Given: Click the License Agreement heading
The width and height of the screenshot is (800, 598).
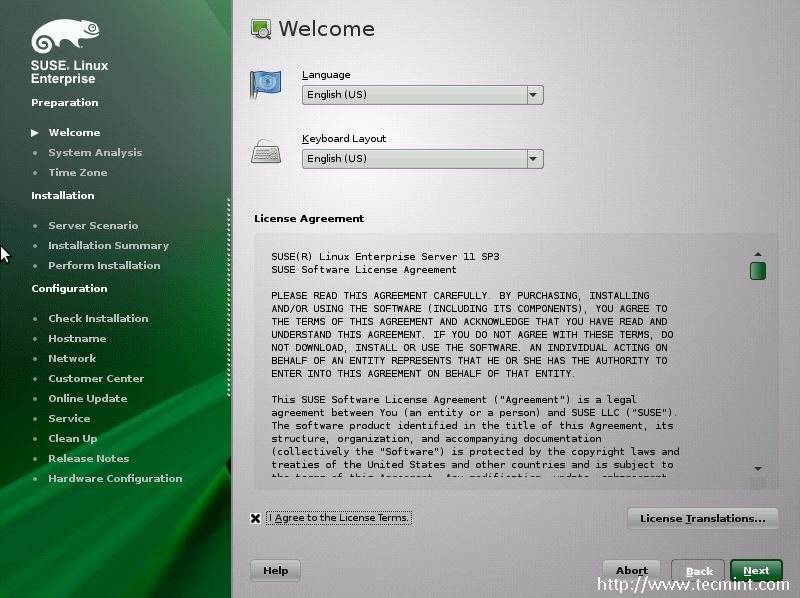Looking at the screenshot, I should [x=309, y=218].
